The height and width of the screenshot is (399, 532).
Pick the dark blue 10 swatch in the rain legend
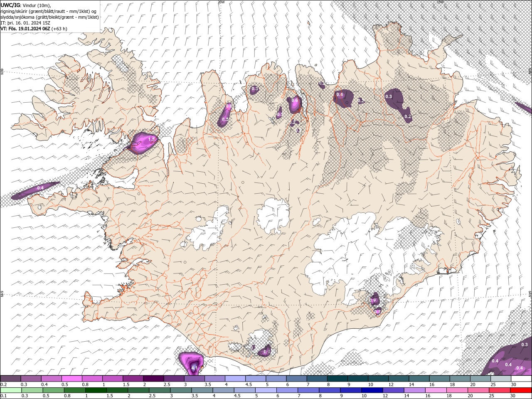click(x=372, y=390)
